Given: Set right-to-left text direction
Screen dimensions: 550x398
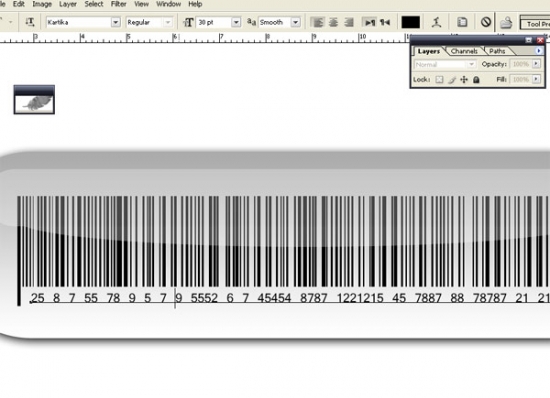Looking at the screenshot, I should [385, 23].
